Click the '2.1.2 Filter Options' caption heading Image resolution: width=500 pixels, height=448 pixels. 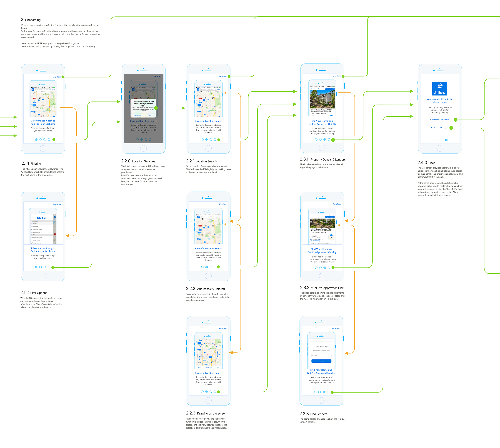point(34,293)
